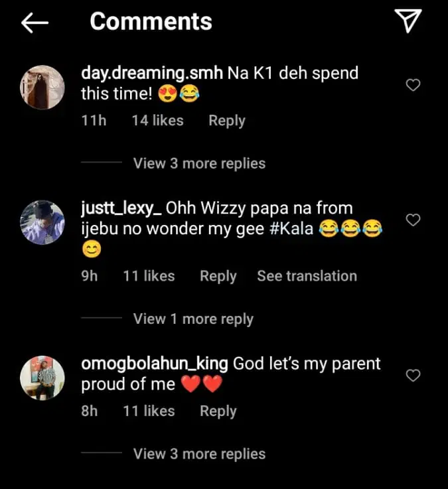Like omogbolahun_king's comment with heart

(413, 376)
